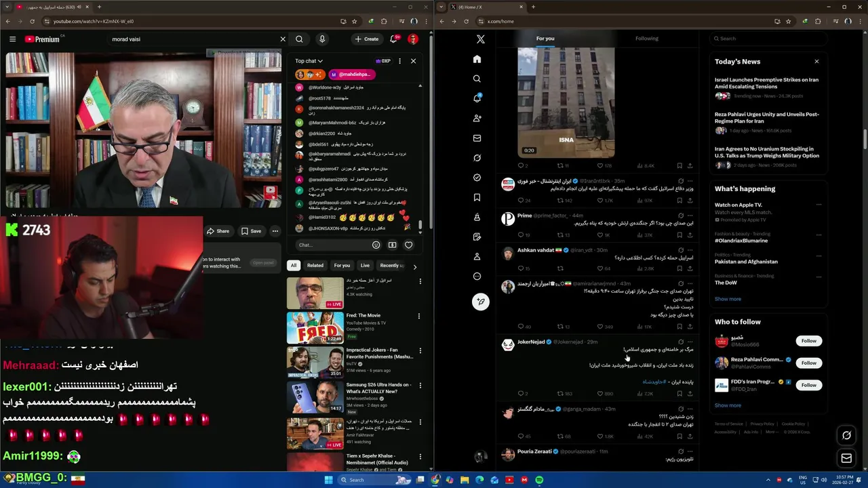Open the YouTube account avatar menu
This screenshot has height=488, width=868.
[412, 39]
